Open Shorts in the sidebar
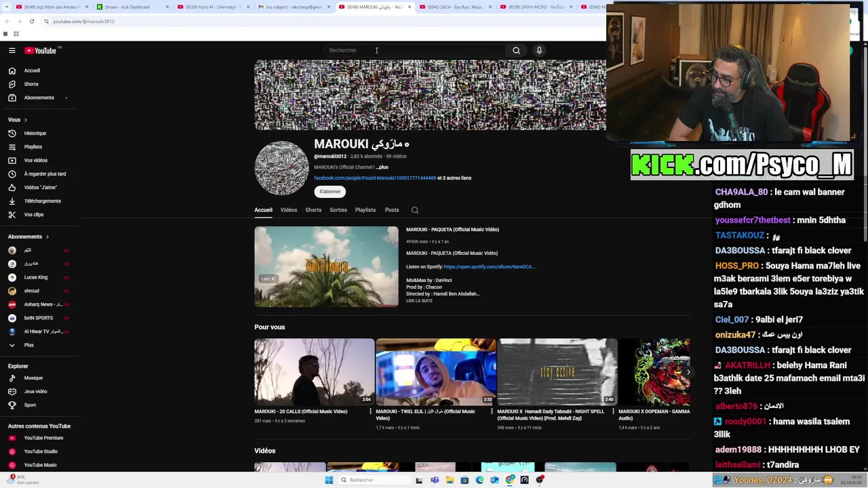 (x=31, y=84)
